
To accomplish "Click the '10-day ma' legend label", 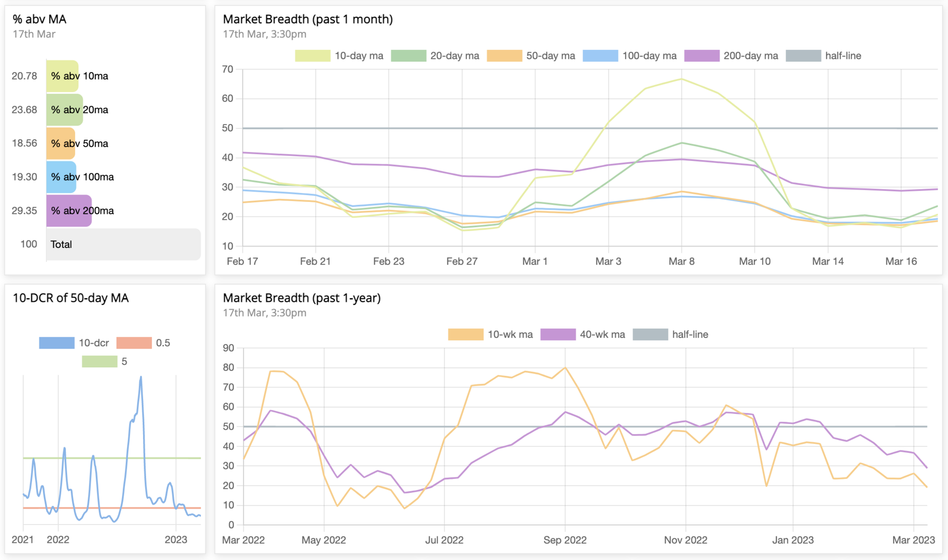I will tap(359, 56).
